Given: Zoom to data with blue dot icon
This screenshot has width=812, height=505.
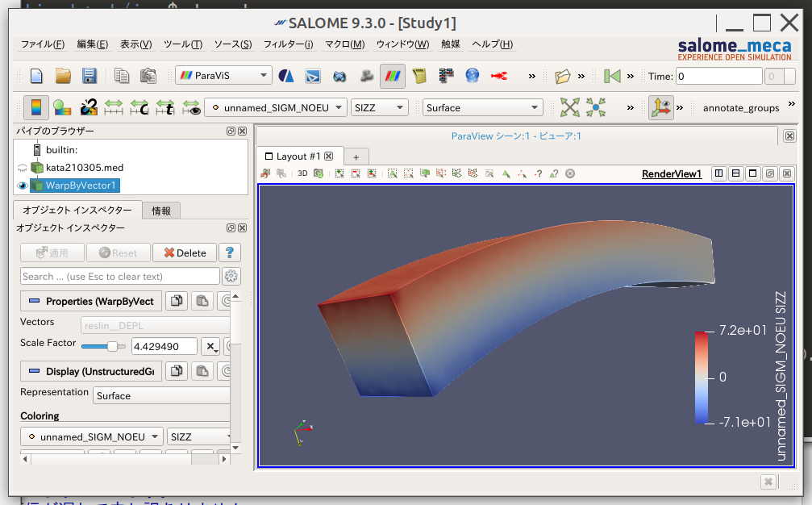Looking at the screenshot, I should tap(596, 107).
